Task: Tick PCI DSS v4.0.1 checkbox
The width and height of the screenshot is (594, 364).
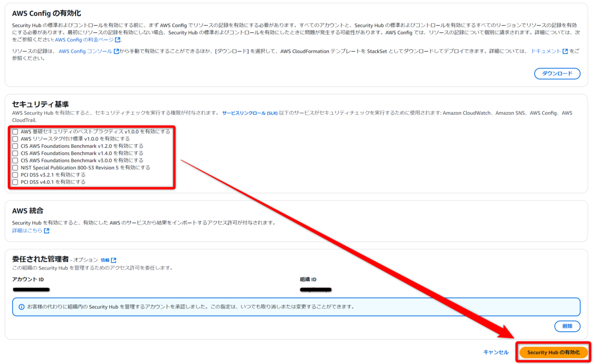Action: click(x=15, y=182)
